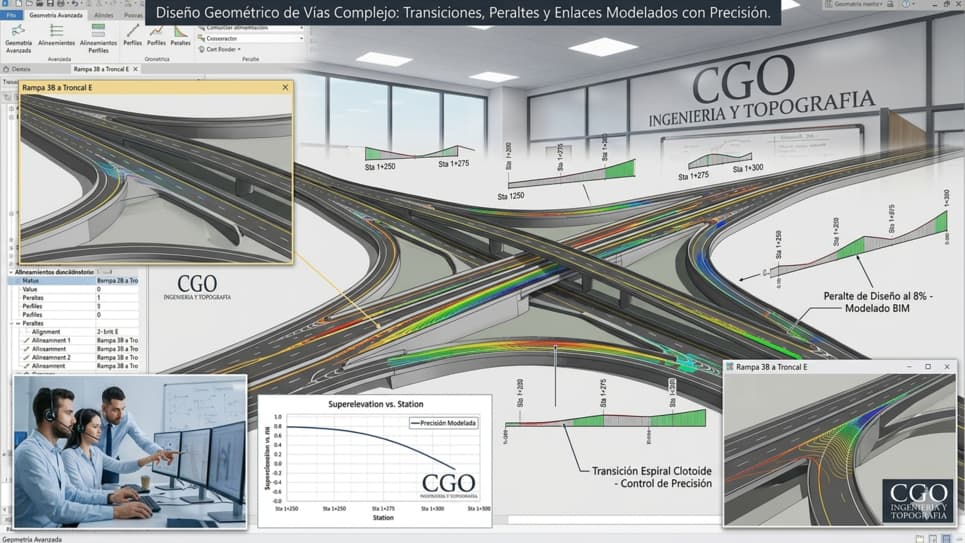
Task: Click the Peraltes ribbon icon
Action: tap(180, 31)
